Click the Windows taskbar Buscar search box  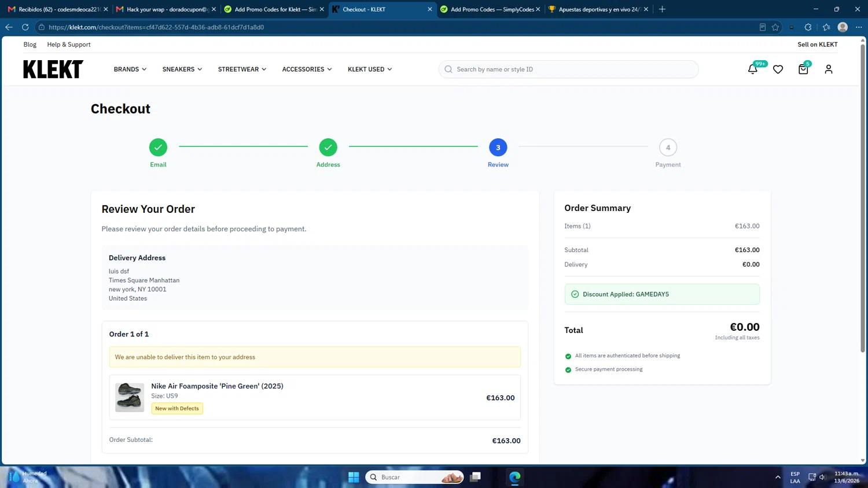tap(414, 477)
